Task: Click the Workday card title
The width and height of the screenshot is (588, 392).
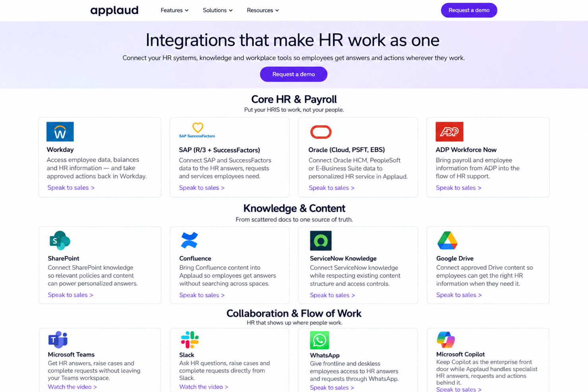Action: (60, 150)
